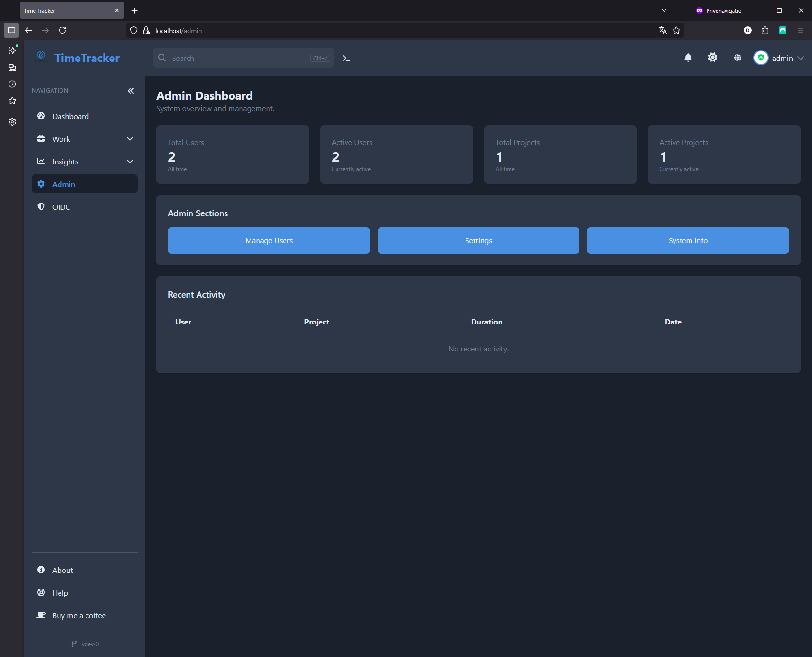Click the Manage Users button
The width and height of the screenshot is (812, 657).
point(268,240)
